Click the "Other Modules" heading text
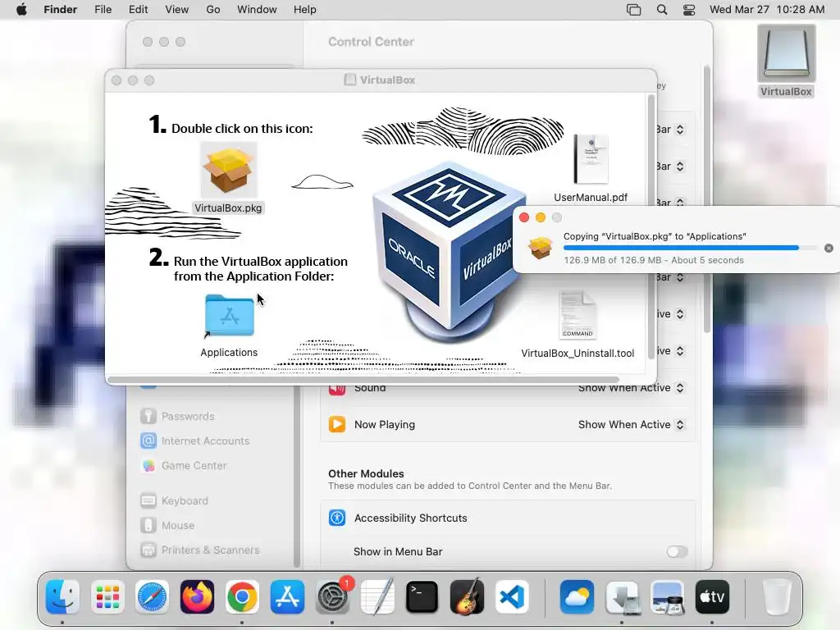Image resolution: width=840 pixels, height=630 pixels. click(366, 473)
